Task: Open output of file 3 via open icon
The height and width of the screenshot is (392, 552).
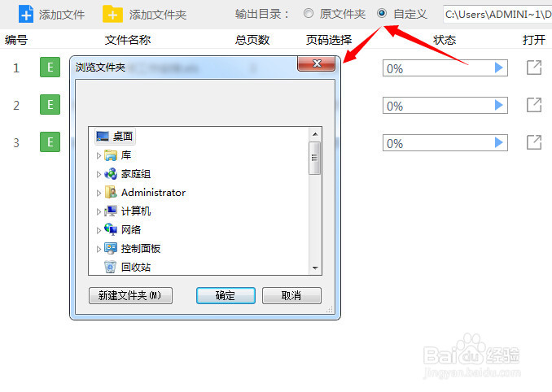Action: pyautogui.click(x=534, y=142)
